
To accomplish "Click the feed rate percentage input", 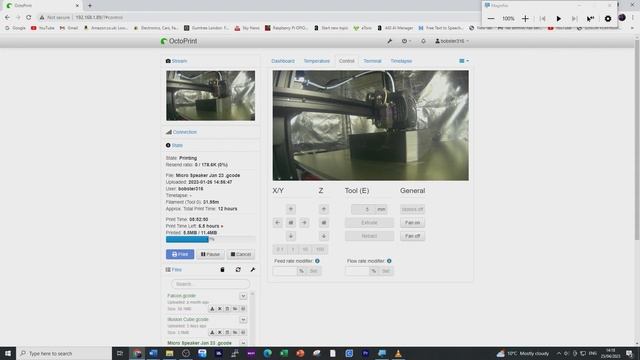I will 285,271.
